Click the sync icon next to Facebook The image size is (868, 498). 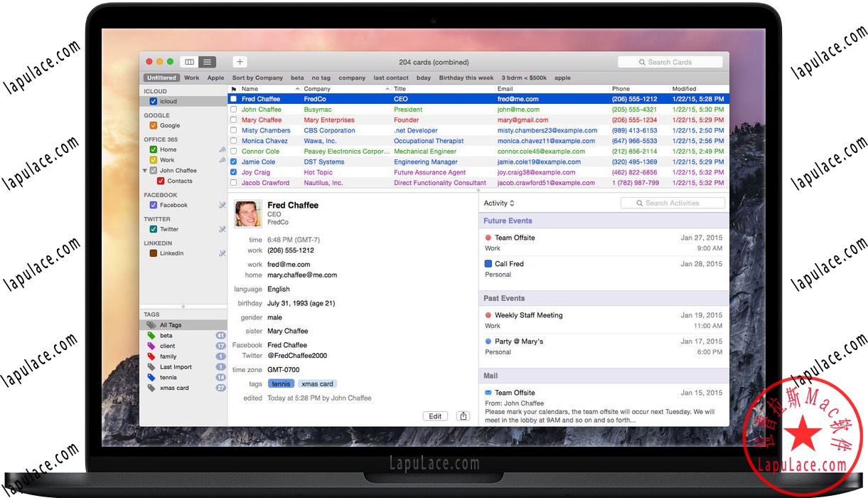coord(222,205)
